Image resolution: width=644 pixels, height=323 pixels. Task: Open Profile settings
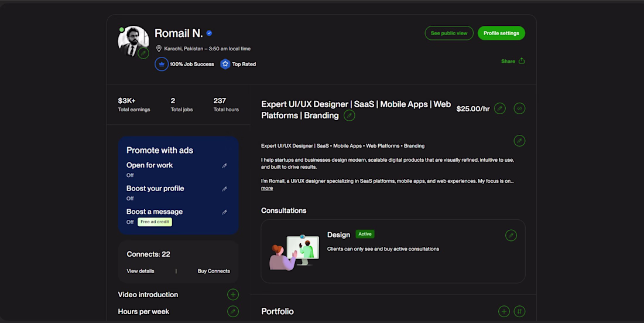[501, 33]
